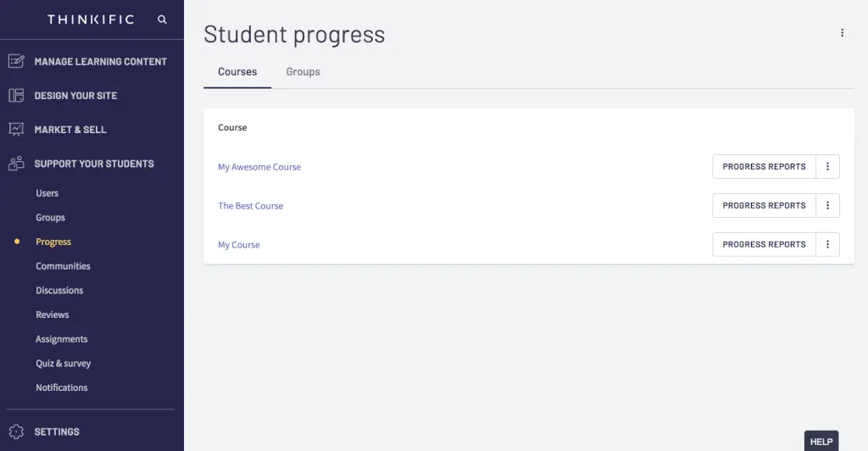Viewport: 868px width, 451px height.
Task: Go to Users in the sidebar
Action: click(x=47, y=193)
